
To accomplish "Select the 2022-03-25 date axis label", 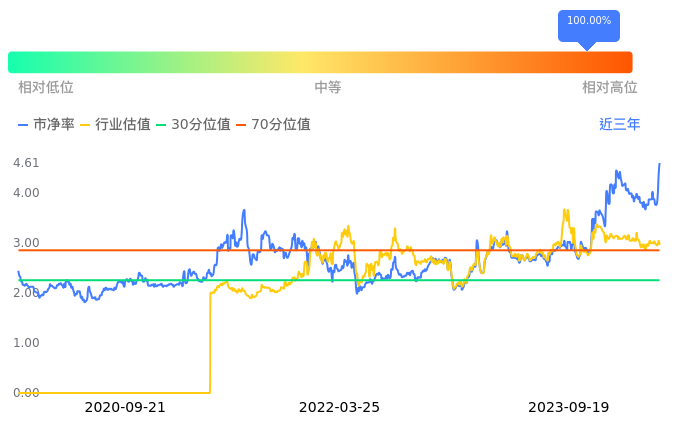I will click(339, 408).
